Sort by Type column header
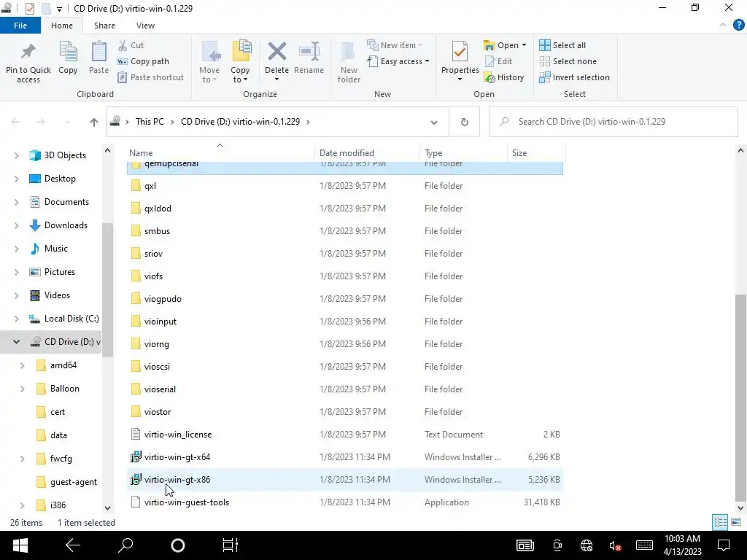747x560 pixels. click(x=463, y=153)
